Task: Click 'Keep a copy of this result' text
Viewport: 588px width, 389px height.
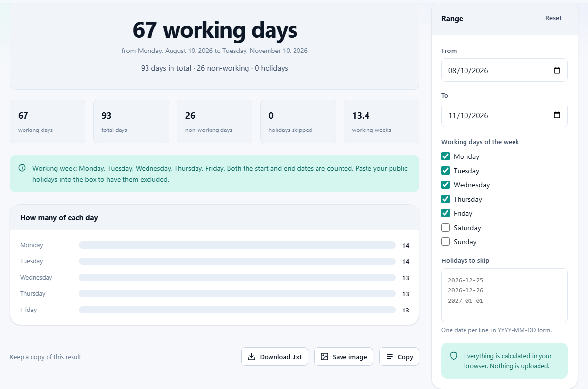Action: point(46,357)
